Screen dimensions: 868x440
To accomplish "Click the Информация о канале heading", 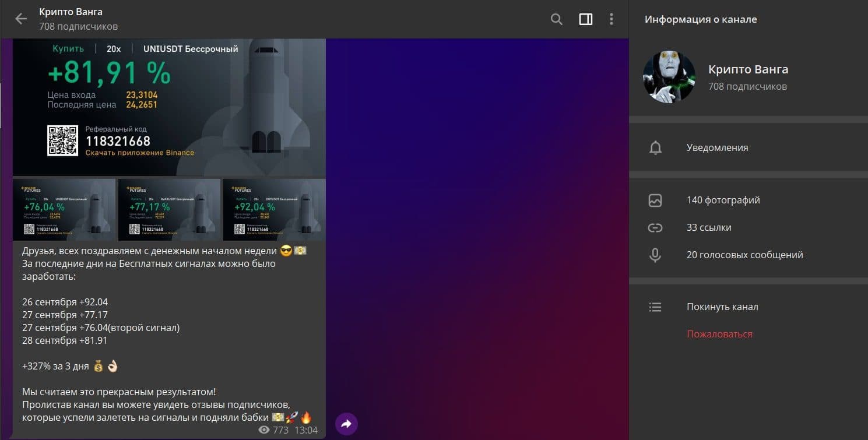I will 701,19.
